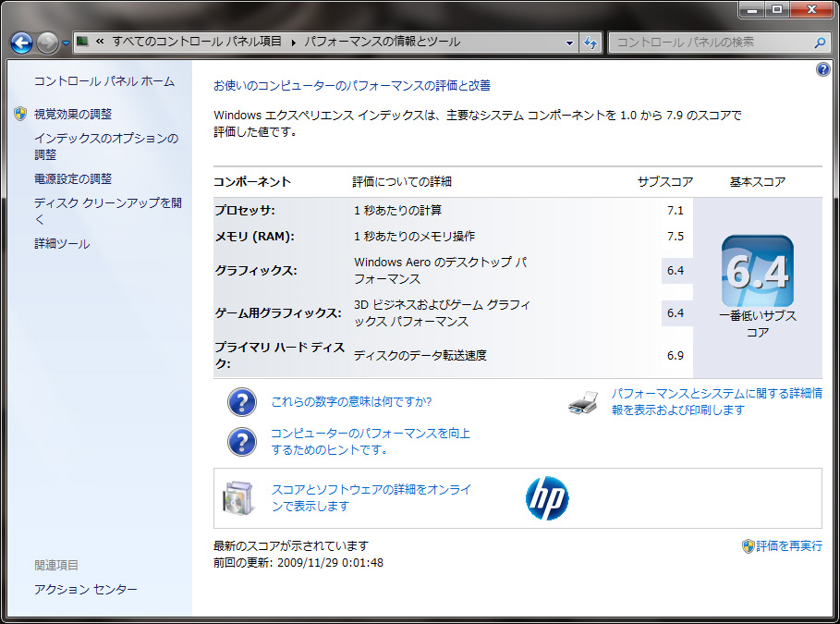The height and width of the screenshot is (624, 840).
Task: Click the greyed forward arrow button
Action: point(47,43)
